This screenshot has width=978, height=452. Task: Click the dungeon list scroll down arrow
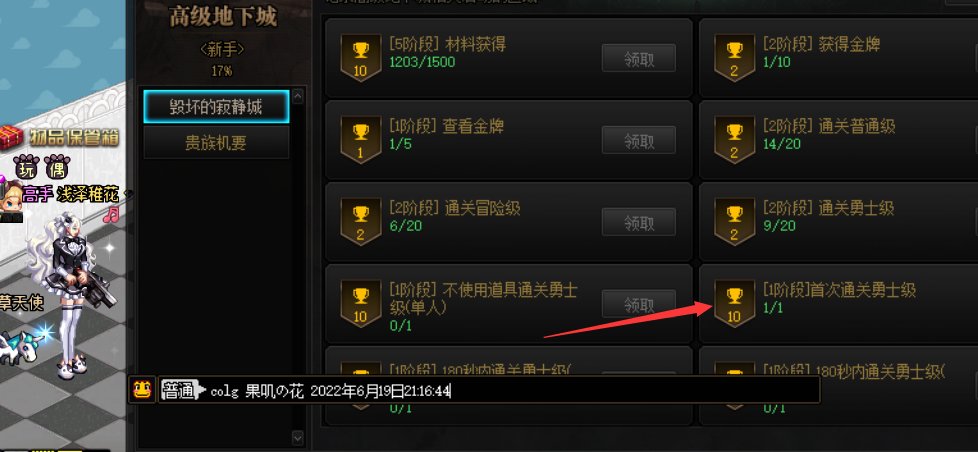click(298, 438)
